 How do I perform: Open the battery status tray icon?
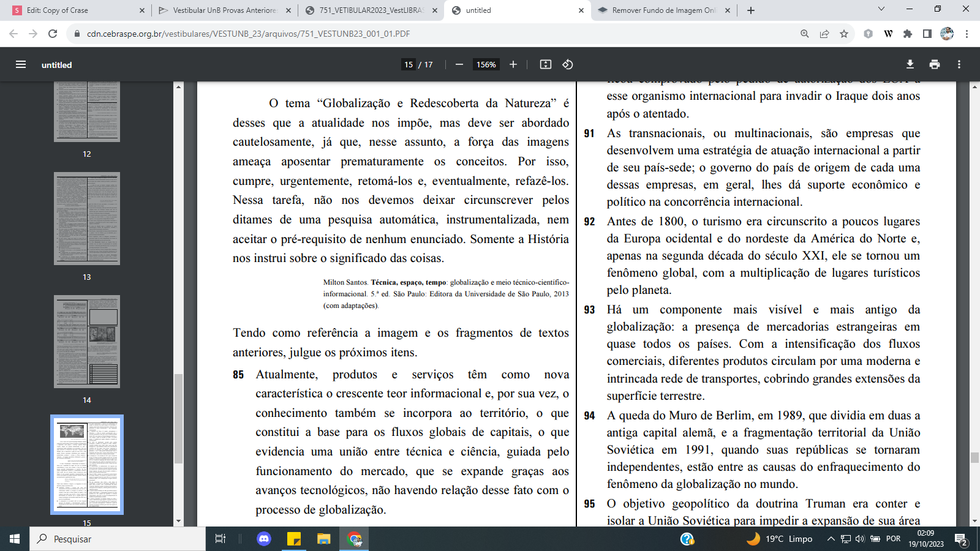[875, 539]
